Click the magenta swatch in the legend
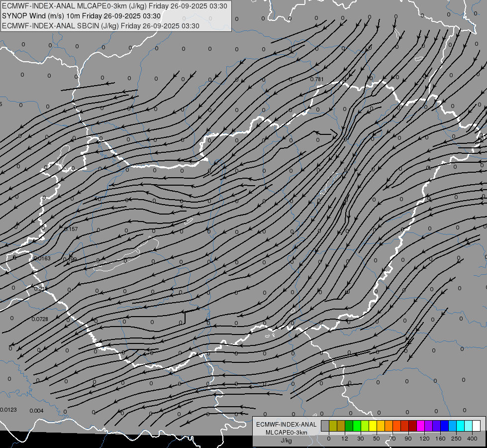 tap(421, 426)
